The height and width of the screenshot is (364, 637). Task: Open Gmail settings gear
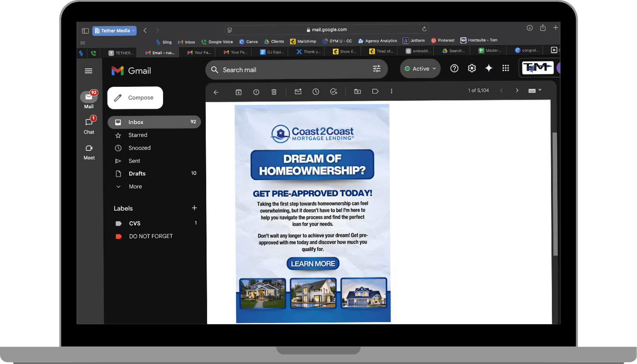coord(472,68)
